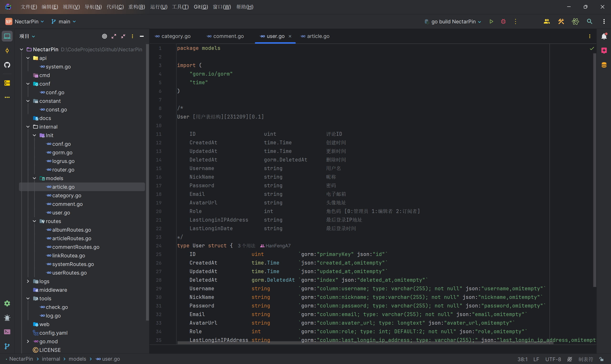Open the Database tool window
611x364 pixels.
point(604,64)
